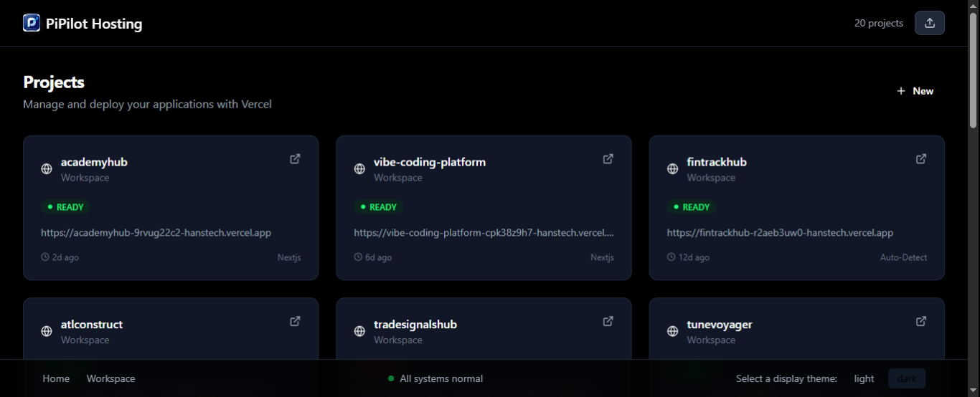Viewport: 980px width, 397px height.
Task: Click the globe icon beside tradesignalshub
Action: [359, 331]
